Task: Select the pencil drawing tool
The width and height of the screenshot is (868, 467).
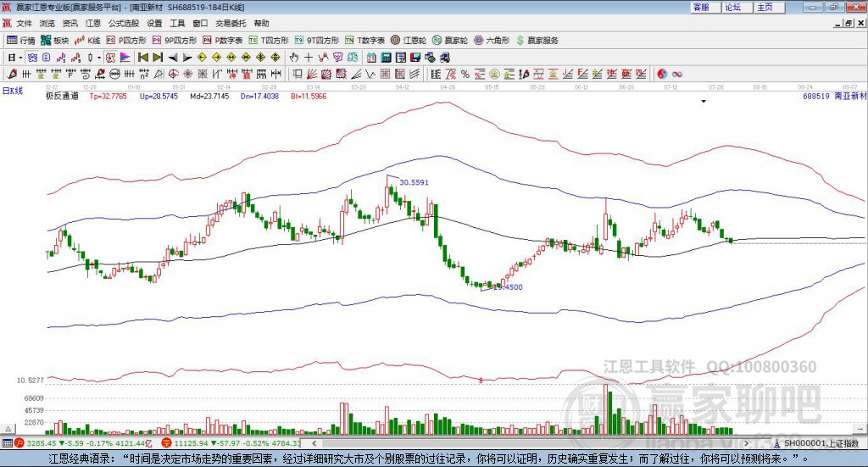Action: coord(12,74)
